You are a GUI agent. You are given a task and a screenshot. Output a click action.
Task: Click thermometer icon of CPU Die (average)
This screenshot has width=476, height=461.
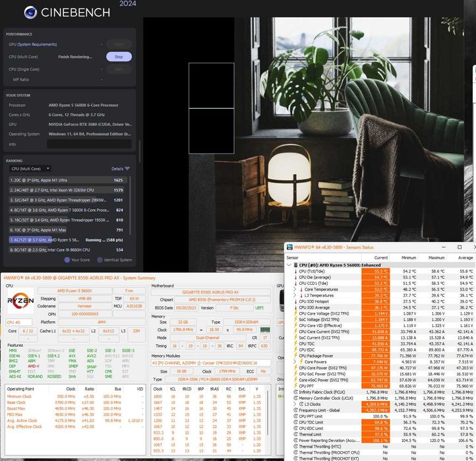[x=295, y=277]
